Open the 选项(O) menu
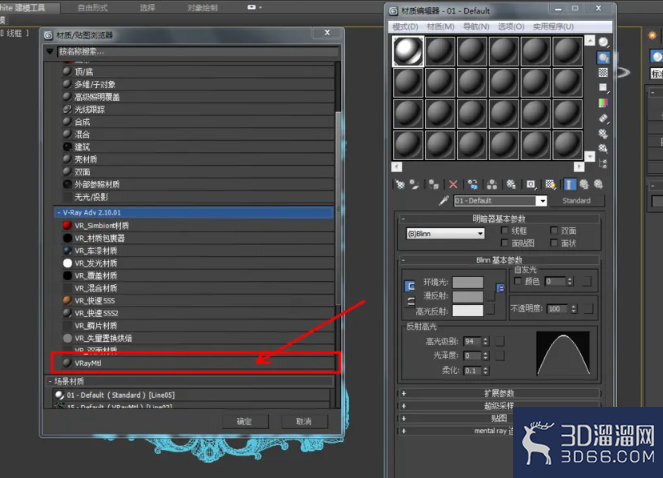The image size is (663, 478). (x=511, y=27)
